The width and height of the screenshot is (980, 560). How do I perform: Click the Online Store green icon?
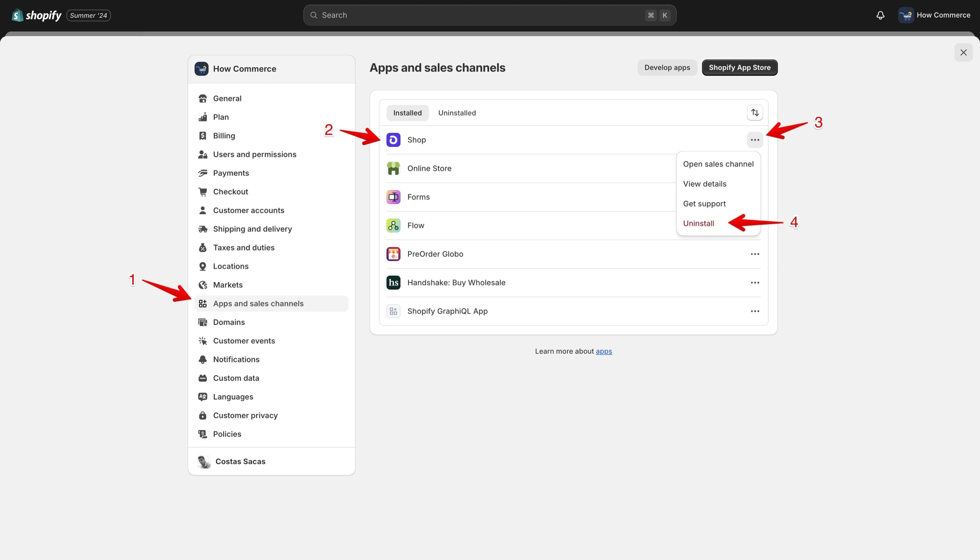point(393,168)
